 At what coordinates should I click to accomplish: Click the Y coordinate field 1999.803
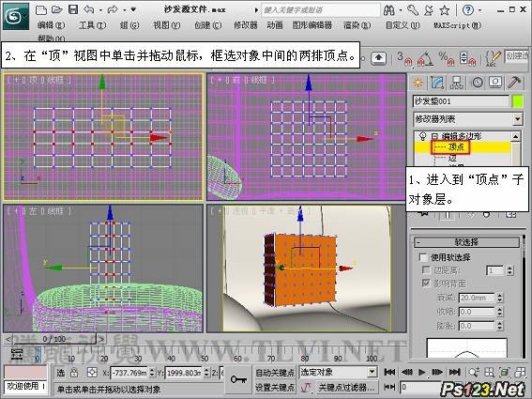pos(184,373)
